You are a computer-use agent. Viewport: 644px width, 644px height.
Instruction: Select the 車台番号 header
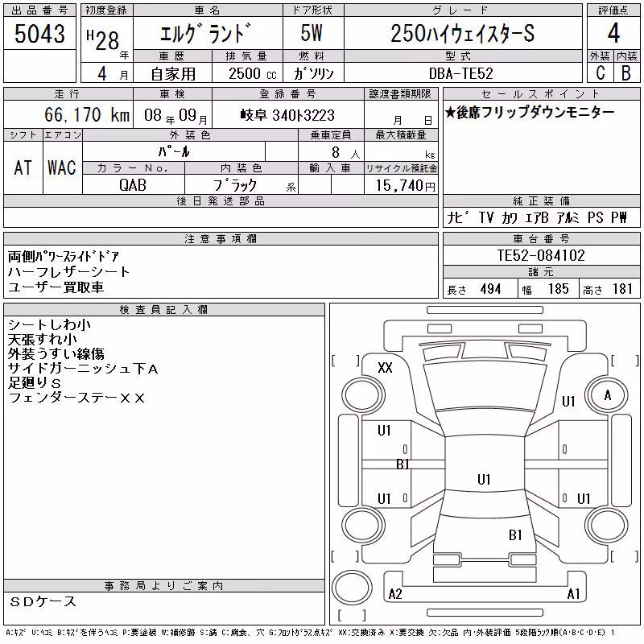pyautogui.click(x=541, y=238)
